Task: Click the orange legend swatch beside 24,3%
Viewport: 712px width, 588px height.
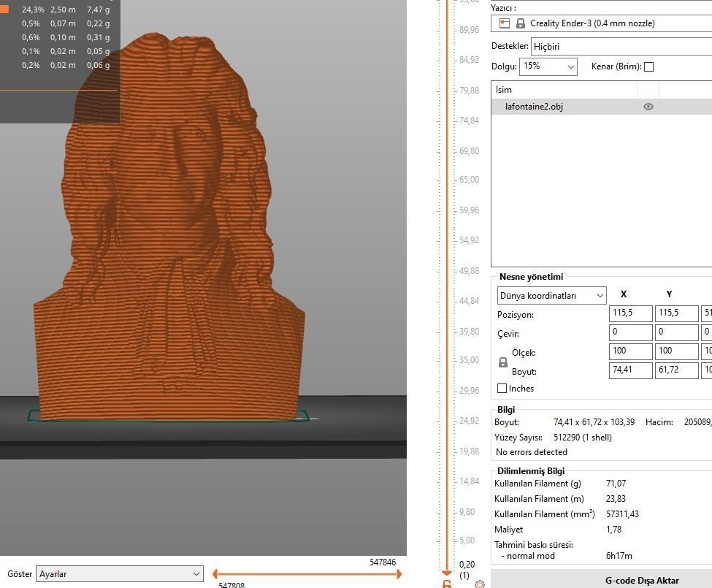Action: tap(4, 9)
